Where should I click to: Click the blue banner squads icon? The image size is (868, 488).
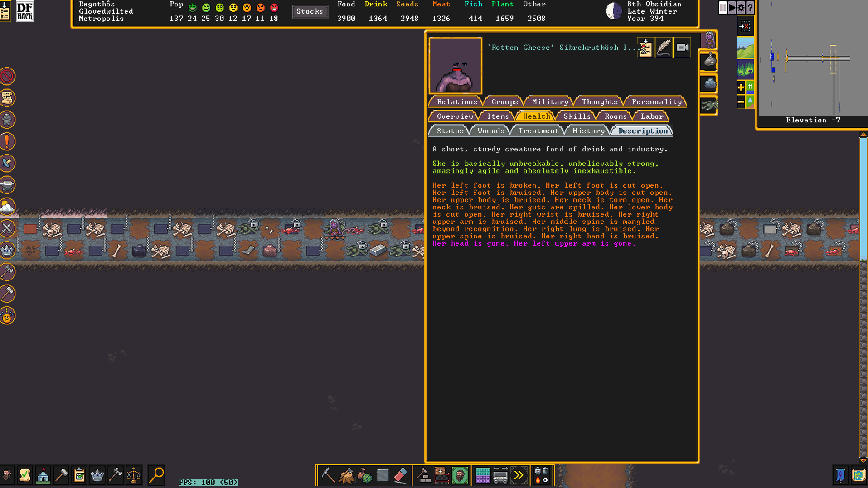(840, 475)
